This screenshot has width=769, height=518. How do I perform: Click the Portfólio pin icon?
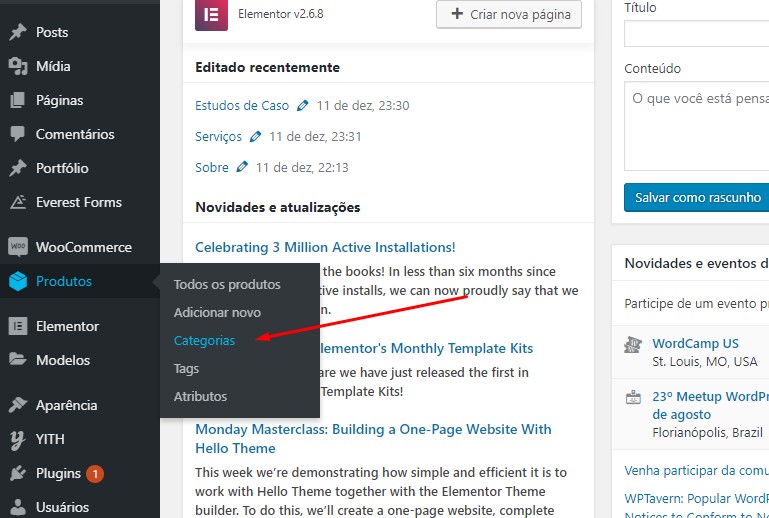(18, 168)
